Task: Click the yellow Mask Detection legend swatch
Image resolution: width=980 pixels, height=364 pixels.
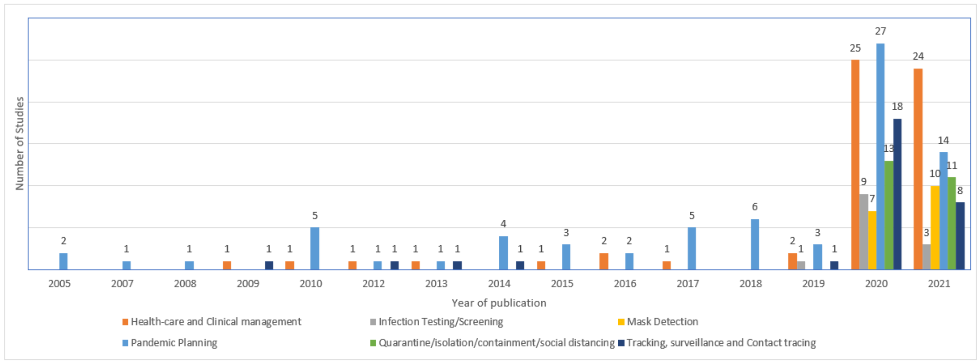Action: [621, 322]
